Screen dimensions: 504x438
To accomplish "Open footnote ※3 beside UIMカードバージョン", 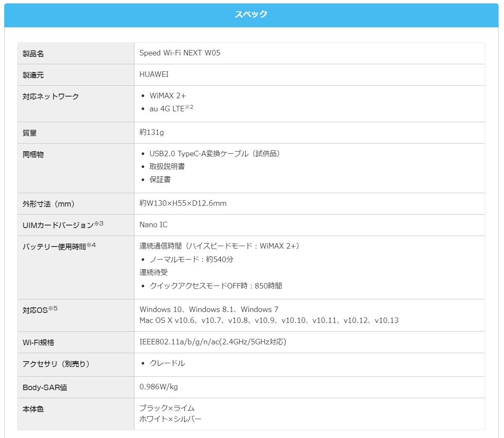I will click(99, 223).
